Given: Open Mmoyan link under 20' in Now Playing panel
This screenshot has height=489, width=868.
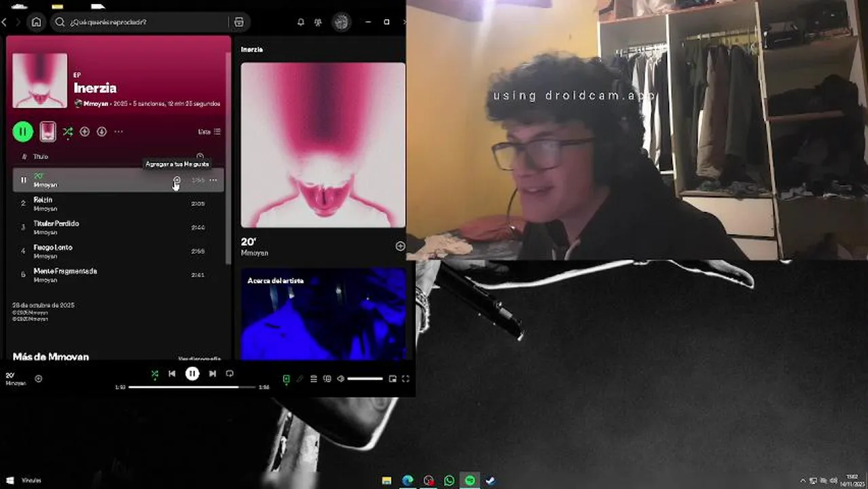Looking at the screenshot, I should pos(255,253).
